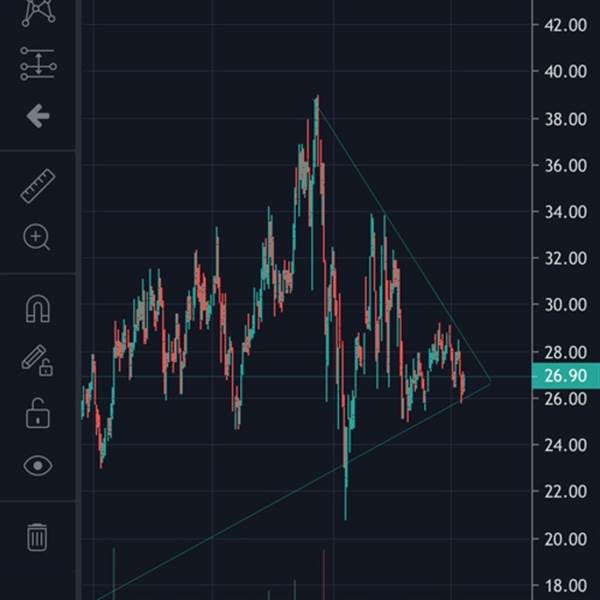
Task: Click the 40.00 price axis label
Action: (x=566, y=72)
